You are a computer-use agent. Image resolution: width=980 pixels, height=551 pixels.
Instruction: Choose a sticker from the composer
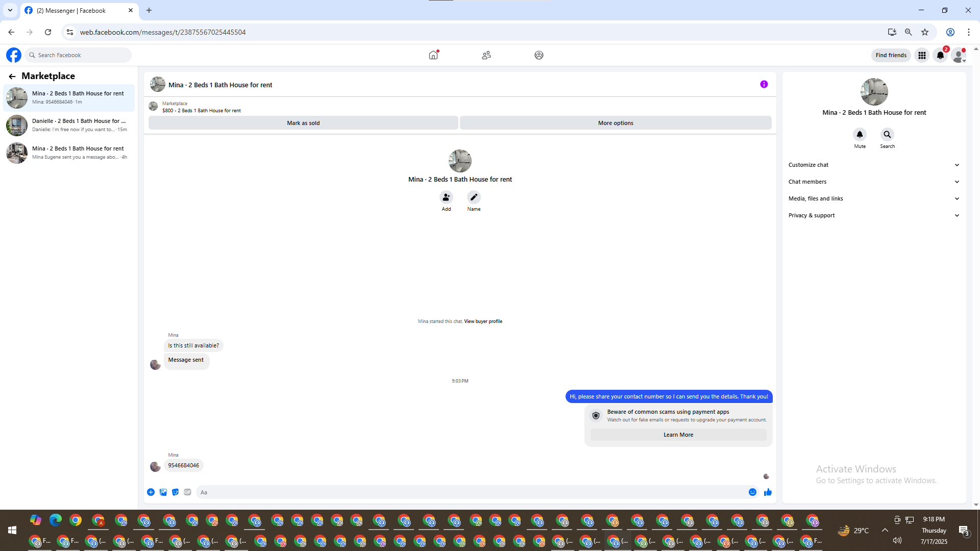click(176, 492)
